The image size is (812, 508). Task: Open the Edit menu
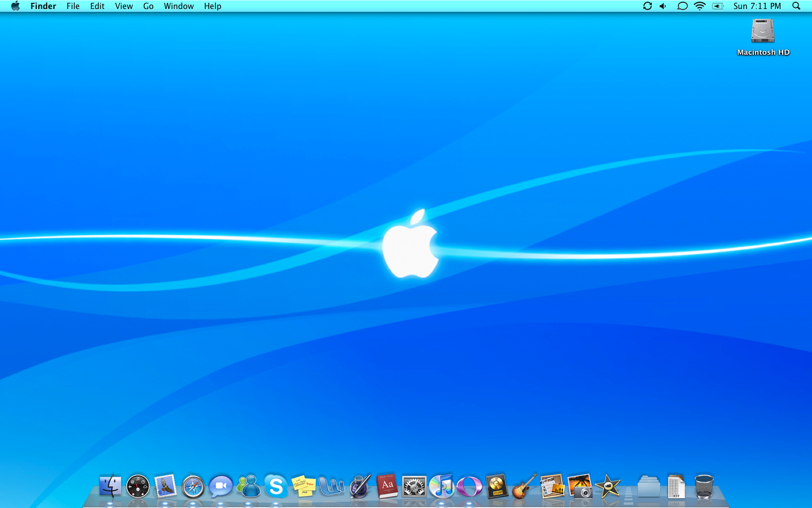97,6
